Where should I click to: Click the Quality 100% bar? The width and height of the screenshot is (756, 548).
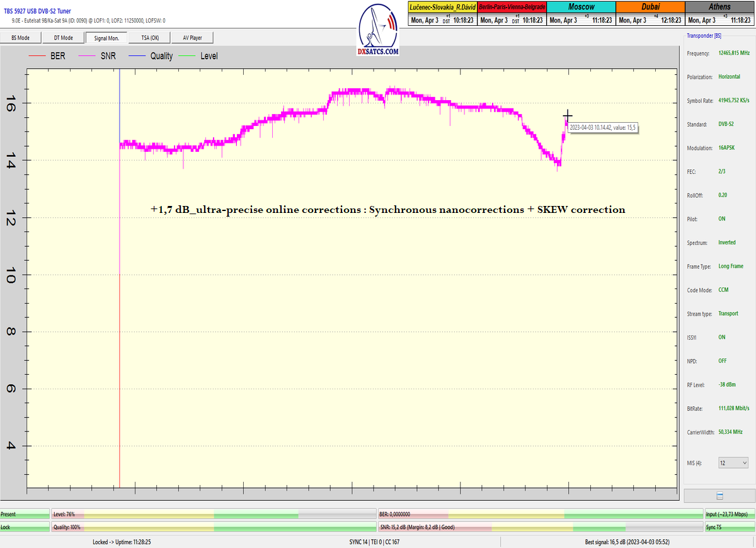click(x=214, y=527)
